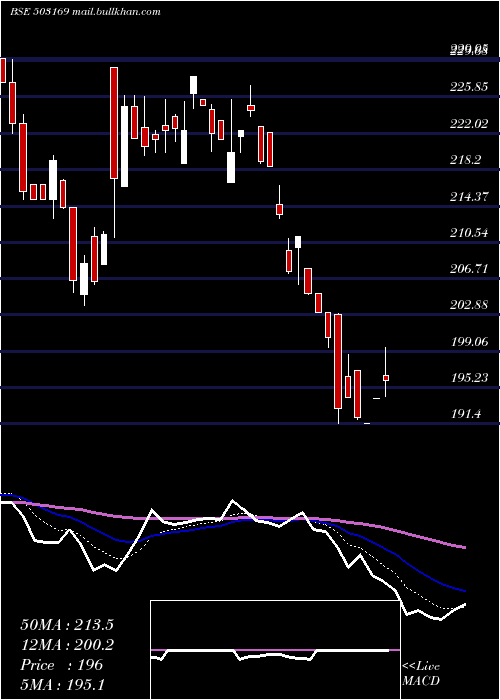
Task: Select the 195.23 price level label
Action: coord(469,378)
